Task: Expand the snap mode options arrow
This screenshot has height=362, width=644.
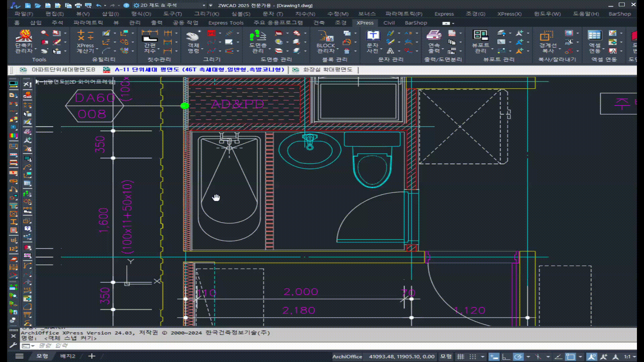Action: pos(482,357)
